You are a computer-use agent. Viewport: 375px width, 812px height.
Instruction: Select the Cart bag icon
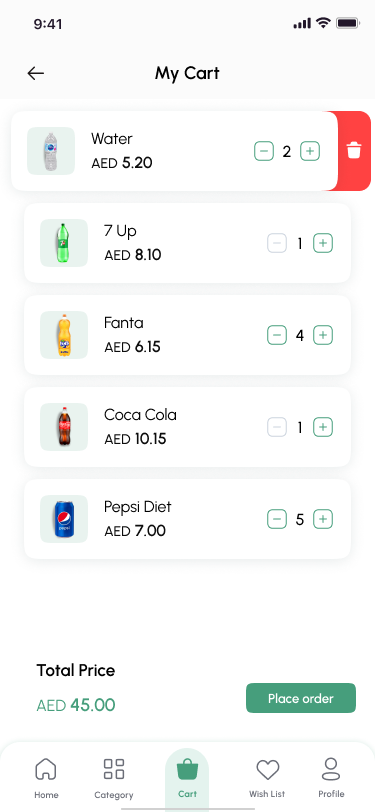(x=187, y=769)
